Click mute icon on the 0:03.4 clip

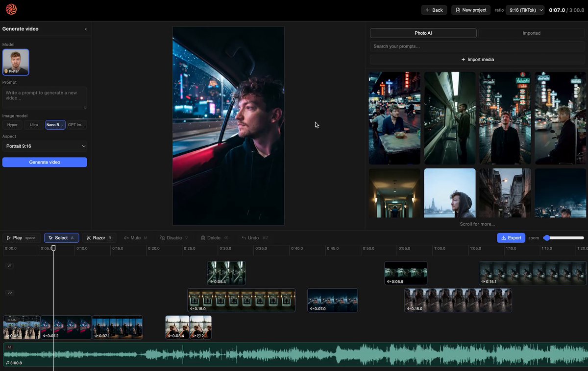point(170,336)
